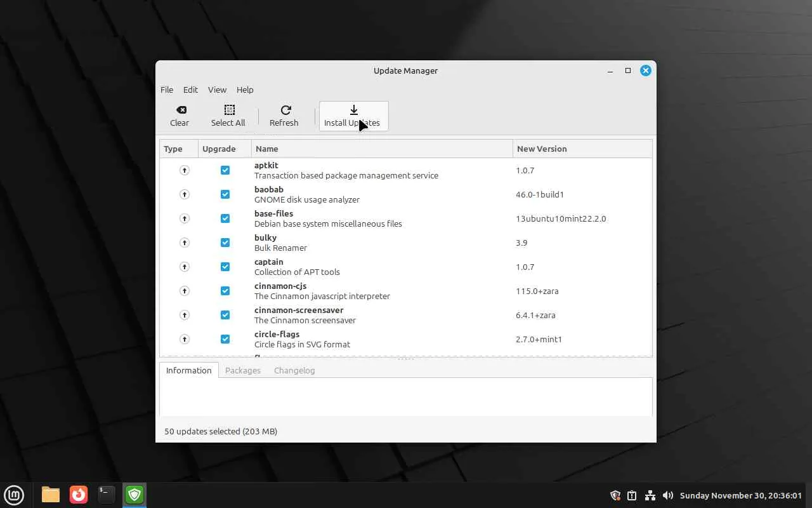Screen dimensions: 812x508
Task: Click the cinnamon-cjs update type icon
Action: point(185,291)
